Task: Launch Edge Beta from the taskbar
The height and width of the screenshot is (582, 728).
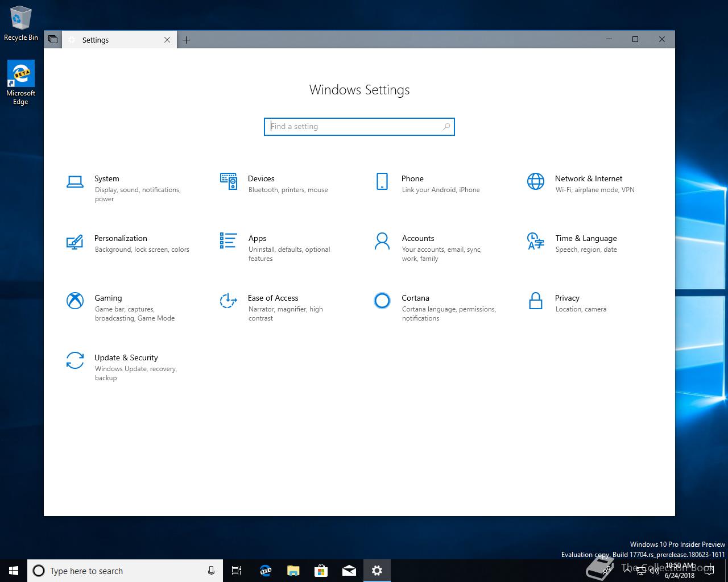Action: click(x=265, y=571)
